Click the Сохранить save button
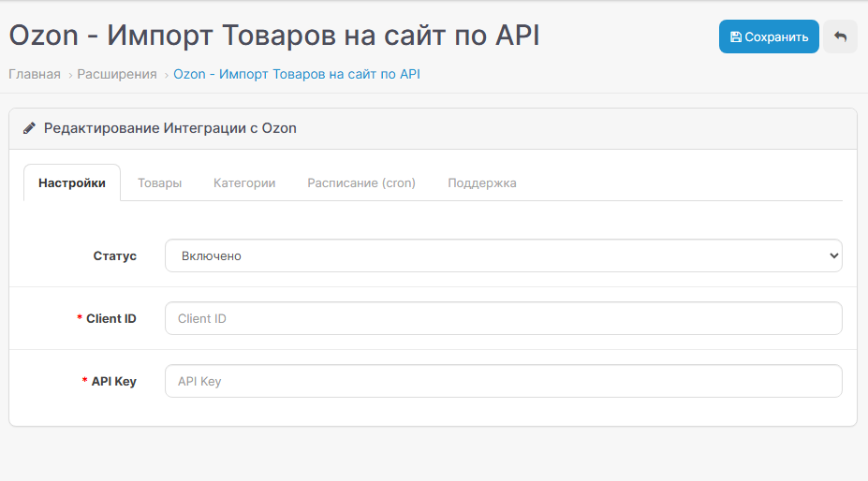868x481 pixels. tap(768, 37)
